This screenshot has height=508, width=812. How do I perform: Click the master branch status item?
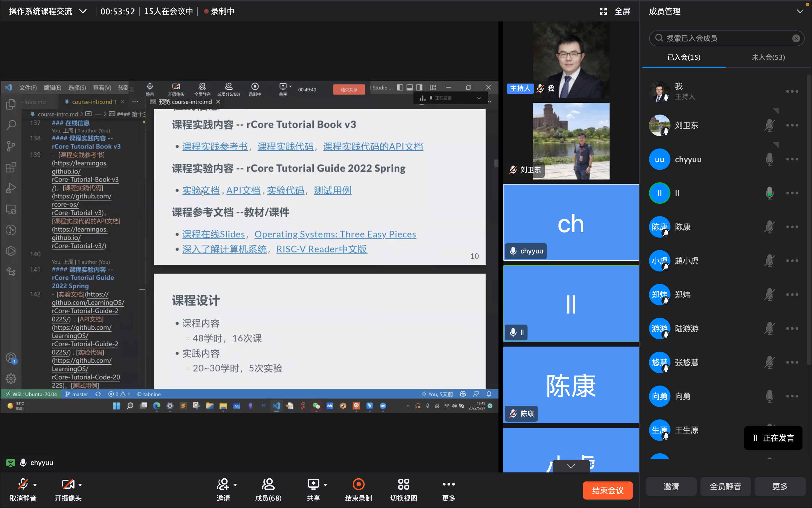tap(77, 394)
